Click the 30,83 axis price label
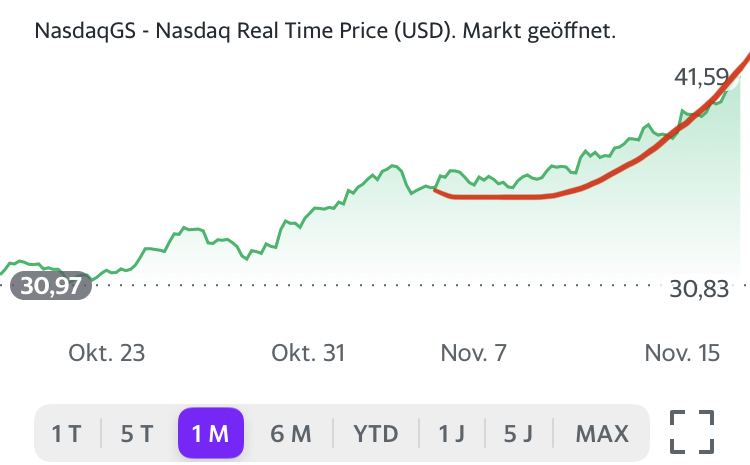The image size is (750, 465). 699,290
